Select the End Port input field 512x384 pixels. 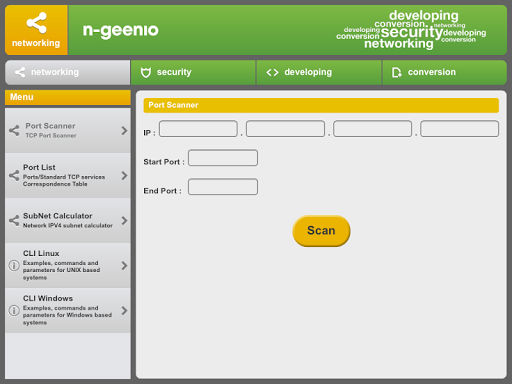click(x=223, y=187)
